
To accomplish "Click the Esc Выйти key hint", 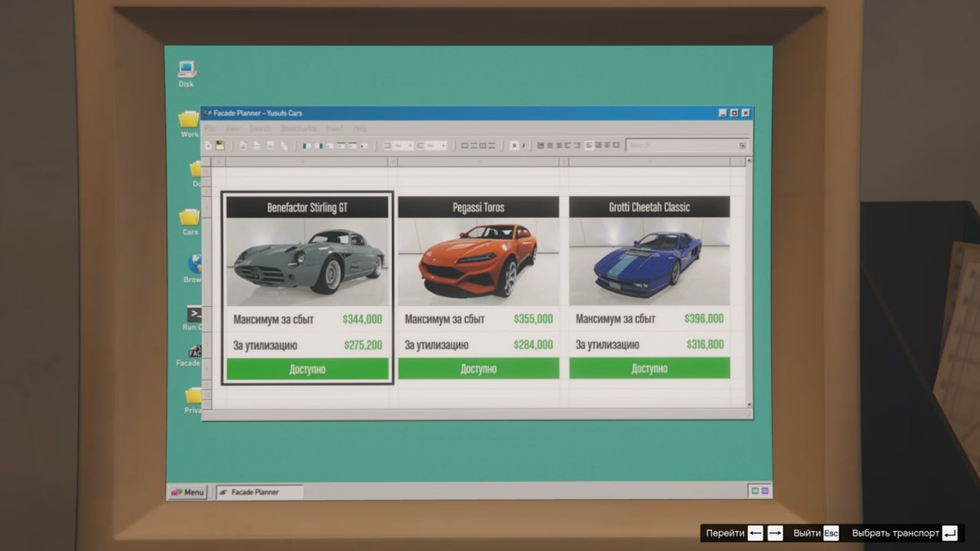I will [x=831, y=534].
